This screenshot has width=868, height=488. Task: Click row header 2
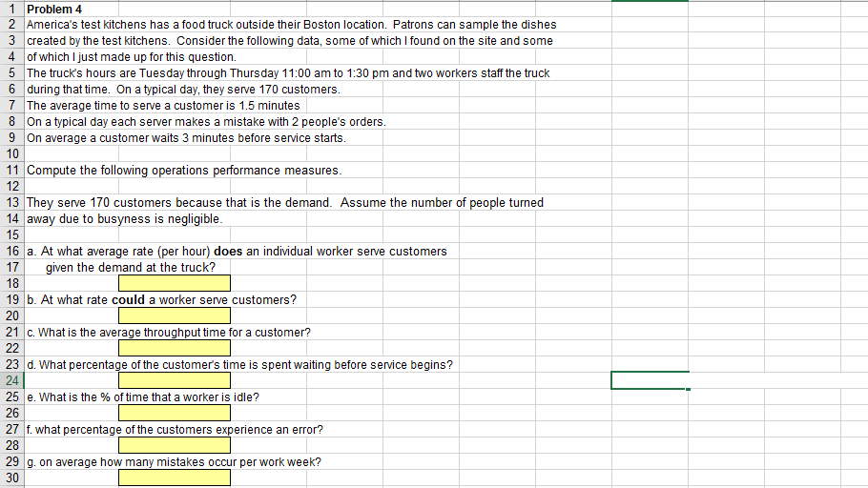pyautogui.click(x=11, y=25)
